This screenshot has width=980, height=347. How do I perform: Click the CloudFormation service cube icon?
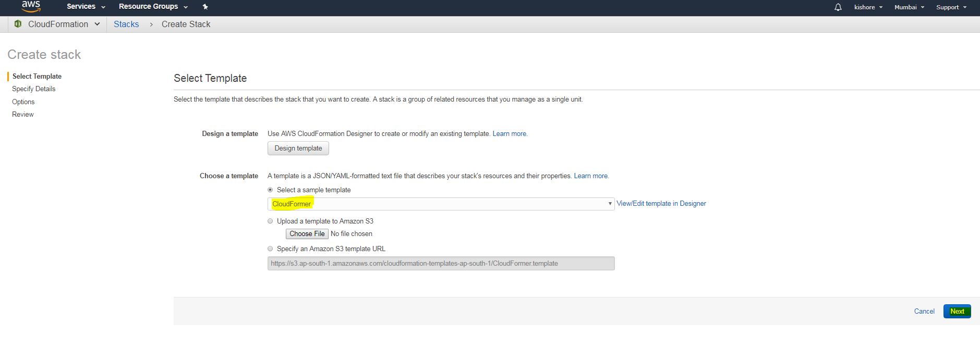[18, 24]
